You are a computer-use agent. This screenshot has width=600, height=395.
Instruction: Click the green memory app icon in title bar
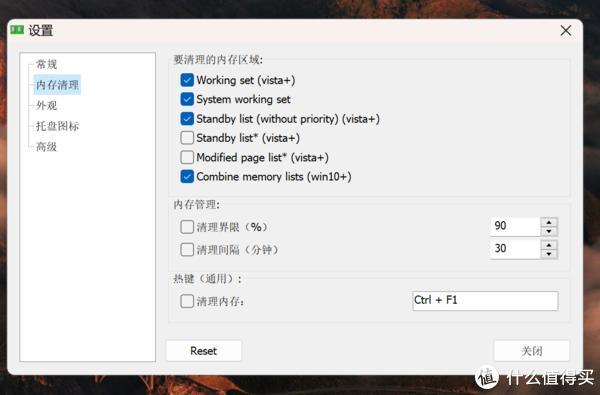coord(17,29)
